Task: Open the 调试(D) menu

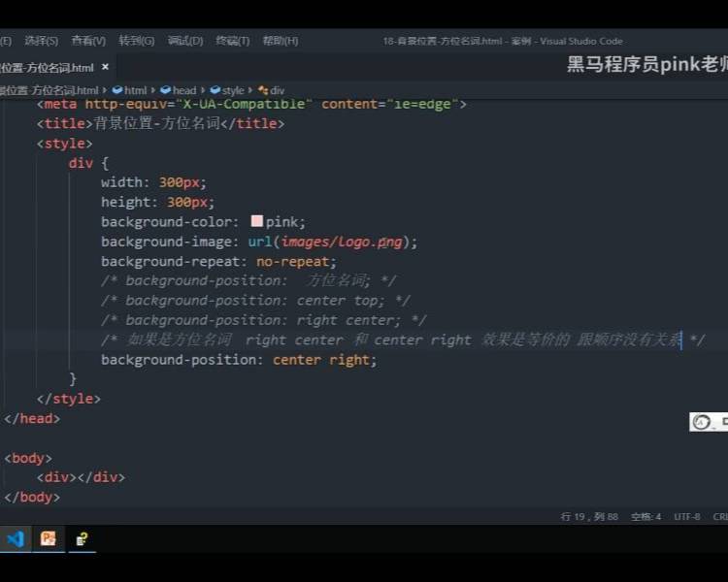Action: pyautogui.click(x=184, y=41)
